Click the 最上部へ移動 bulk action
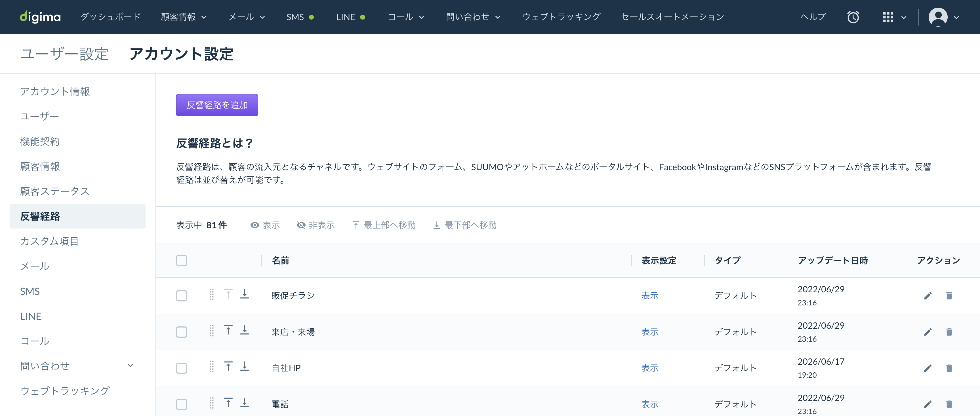This screenshot has height=416, width=980. (384, 225)
